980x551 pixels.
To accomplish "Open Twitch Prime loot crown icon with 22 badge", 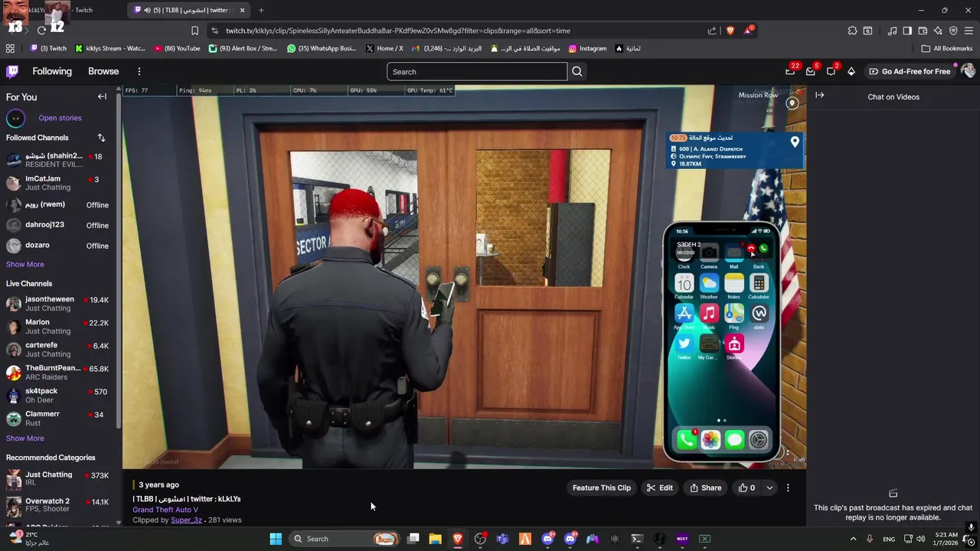I will pyautogui.click(x=790, y=71).
